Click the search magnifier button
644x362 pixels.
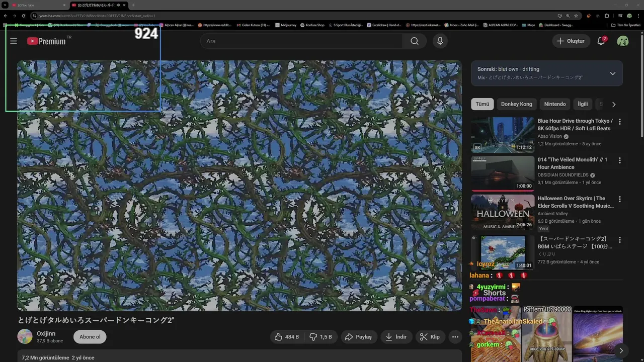[415, 41]
